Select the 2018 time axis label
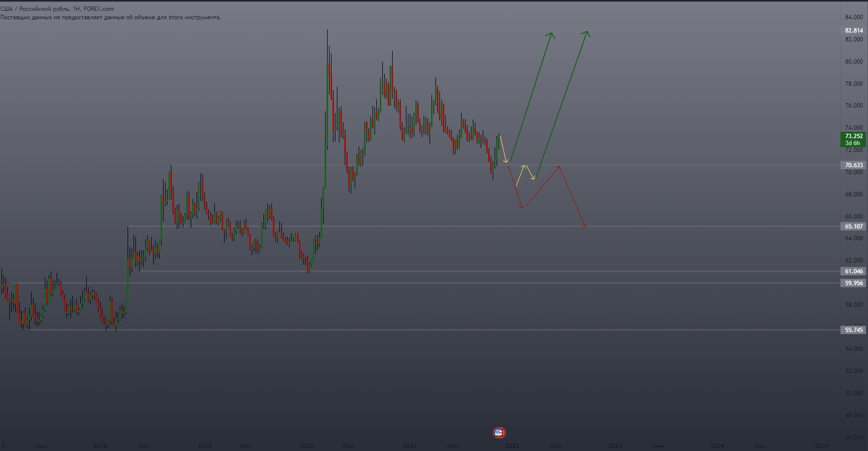This screenshot has width=868, height=451. coord(102,446)
